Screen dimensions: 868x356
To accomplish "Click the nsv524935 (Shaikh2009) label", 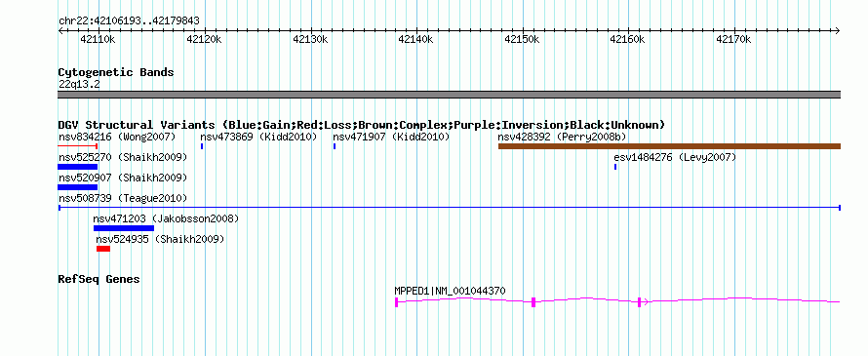I will point(160,239).
